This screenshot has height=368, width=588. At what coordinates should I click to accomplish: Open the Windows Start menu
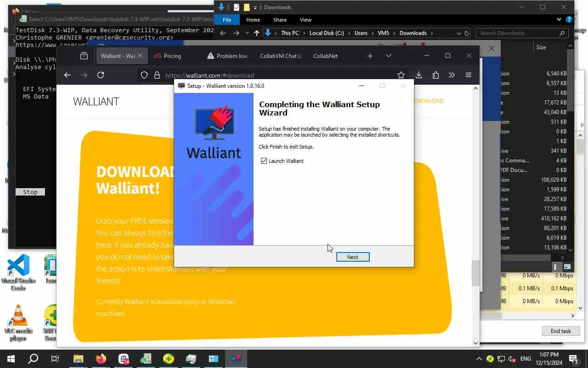tap(11, 359)
